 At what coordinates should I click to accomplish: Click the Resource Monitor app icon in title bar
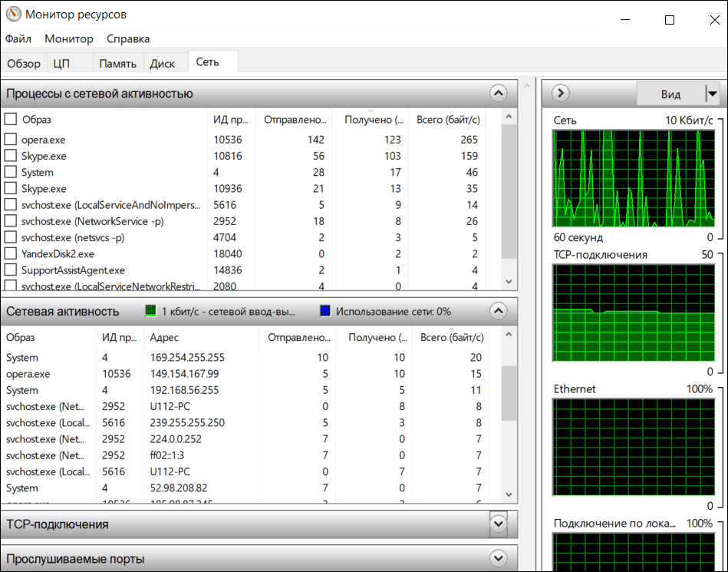click(13, 15)
